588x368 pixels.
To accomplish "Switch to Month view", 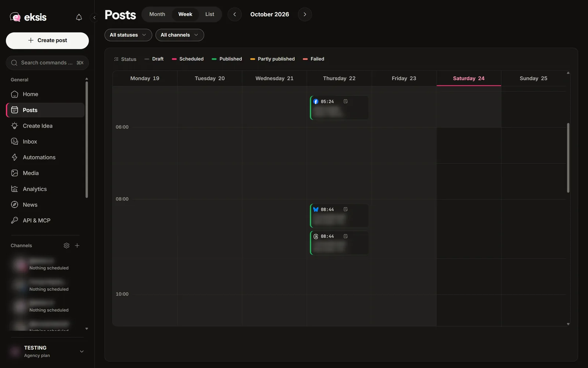I will 157,14.
